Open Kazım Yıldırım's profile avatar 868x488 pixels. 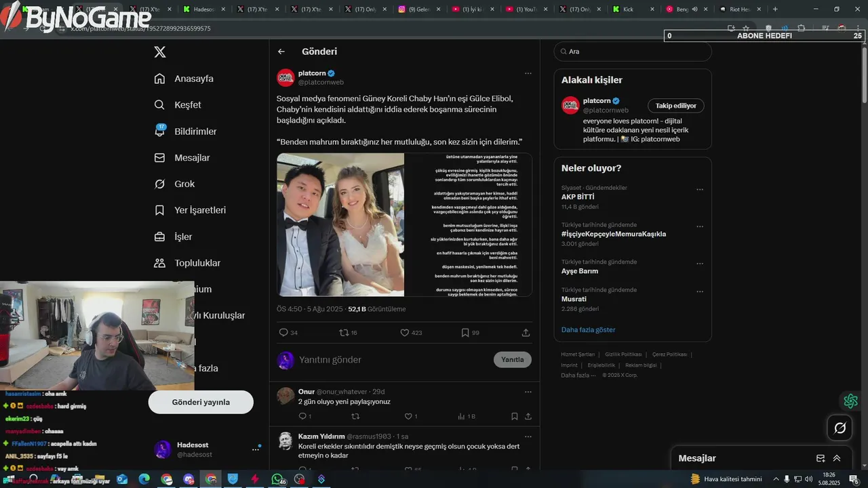coord(285,441)
